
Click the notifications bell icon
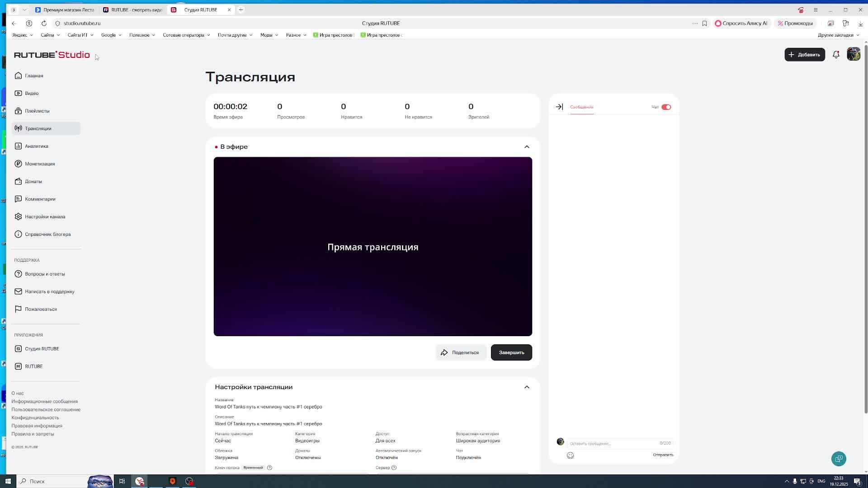point(836,55)
